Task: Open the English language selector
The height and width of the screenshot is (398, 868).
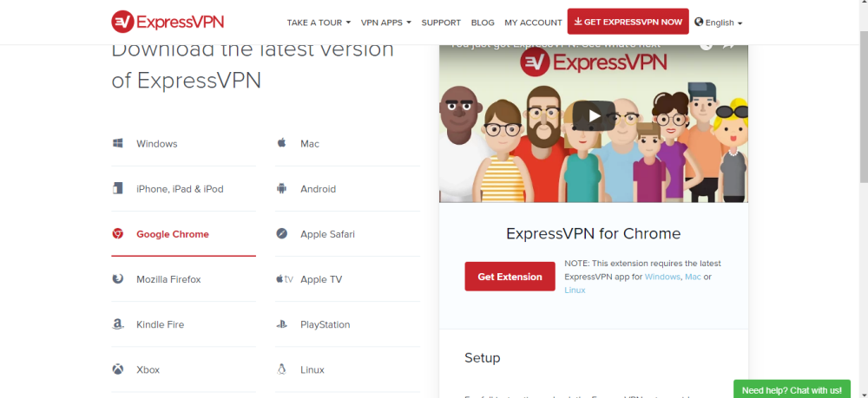Action: [x=719, y=23]
